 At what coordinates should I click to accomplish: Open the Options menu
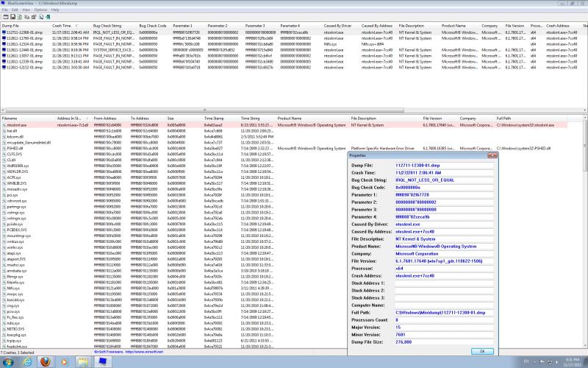[x=40, y=10]
